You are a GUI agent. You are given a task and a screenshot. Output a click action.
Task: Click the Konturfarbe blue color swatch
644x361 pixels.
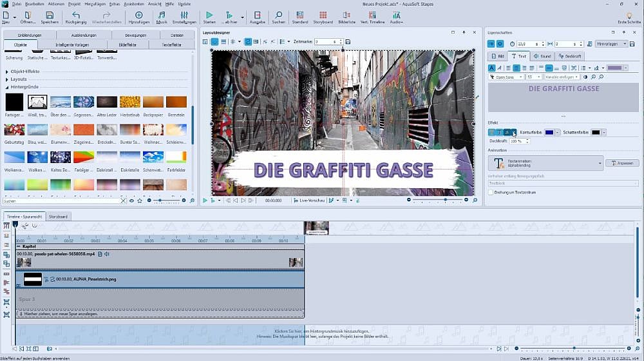549,132
